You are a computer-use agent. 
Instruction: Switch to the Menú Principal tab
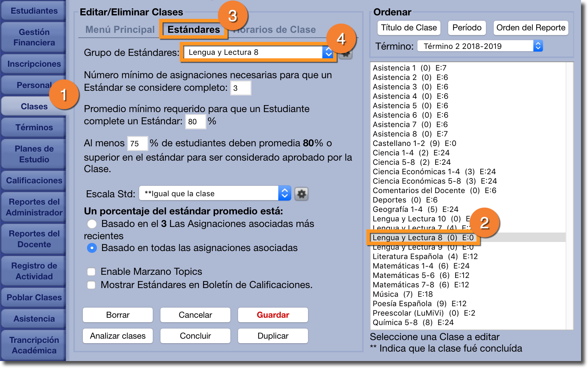pyautogui.click(x=120, y=30)
